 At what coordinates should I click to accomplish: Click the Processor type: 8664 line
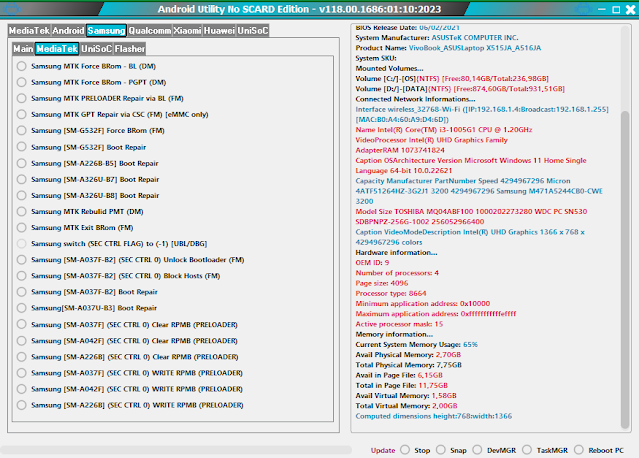pos(391,293)
